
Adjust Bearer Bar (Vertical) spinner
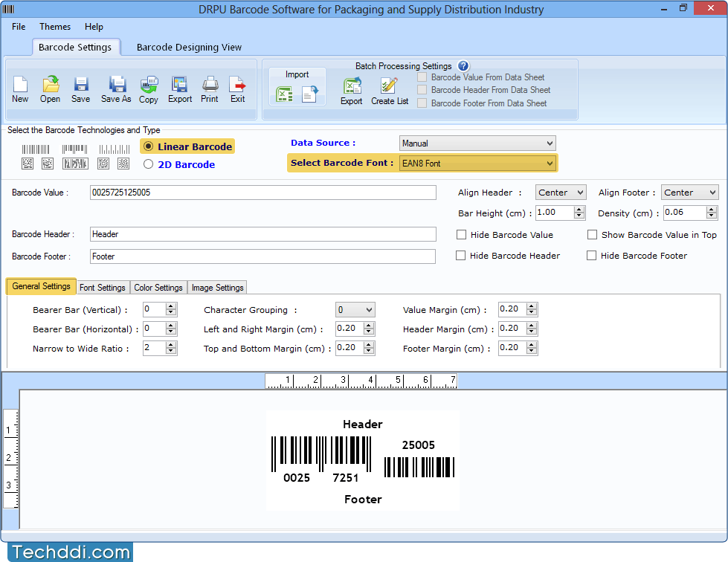[x=171, y=309]
